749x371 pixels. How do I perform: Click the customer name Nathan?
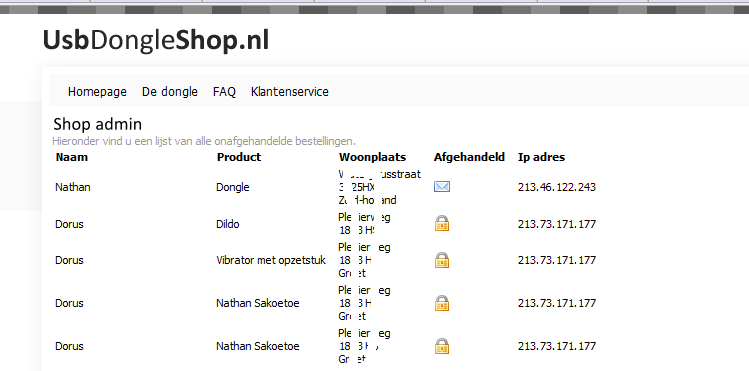[x=73, y=187]
